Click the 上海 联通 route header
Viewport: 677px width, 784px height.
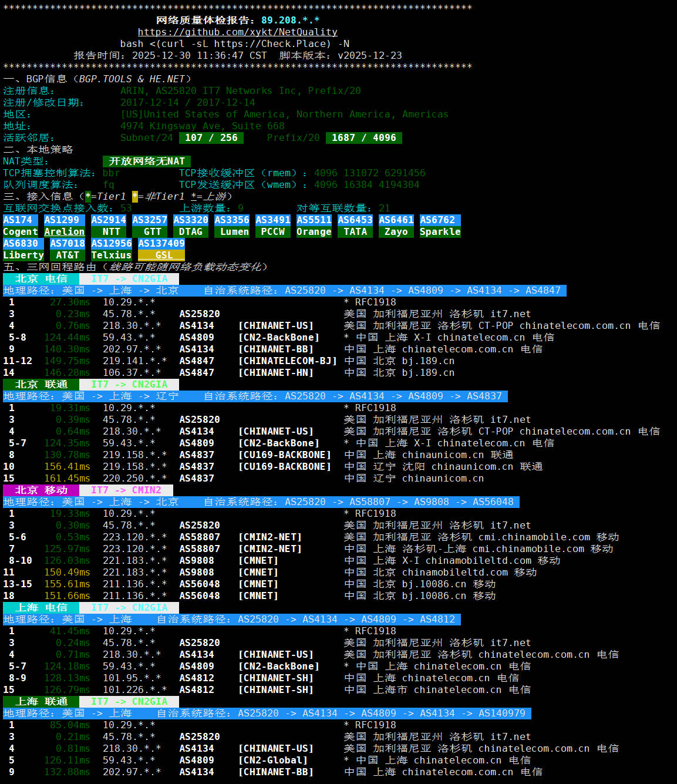click(x=41, y=702)
